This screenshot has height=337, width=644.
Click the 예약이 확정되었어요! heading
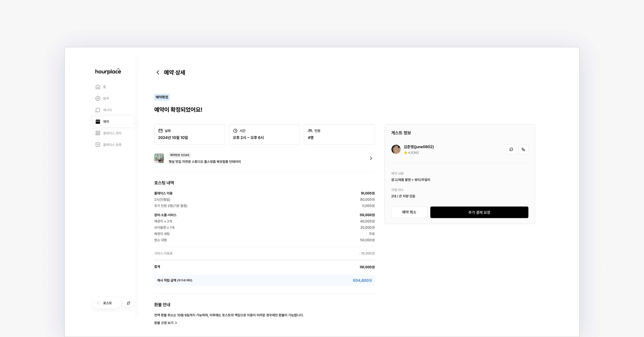point(178,110)
